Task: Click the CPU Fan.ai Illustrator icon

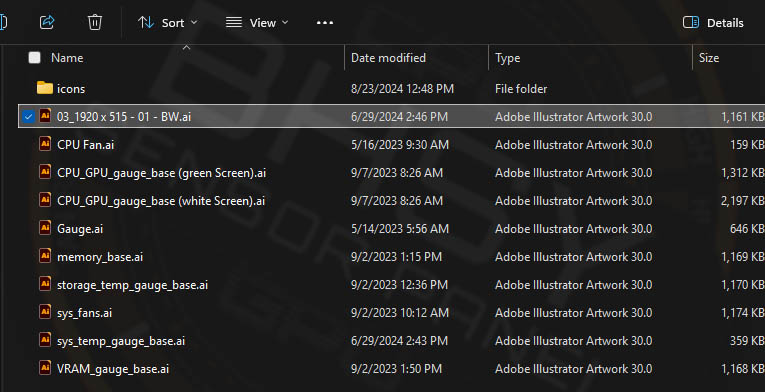Action: 45,144
